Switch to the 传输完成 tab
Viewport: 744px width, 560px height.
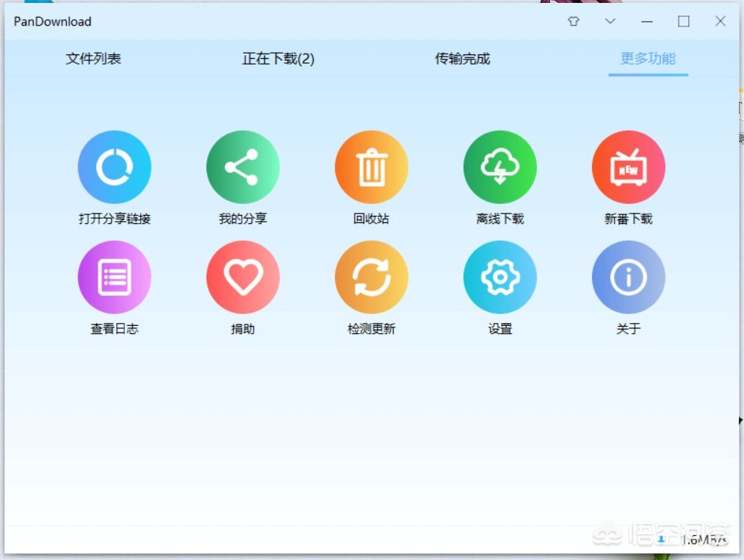coord(463,58)
